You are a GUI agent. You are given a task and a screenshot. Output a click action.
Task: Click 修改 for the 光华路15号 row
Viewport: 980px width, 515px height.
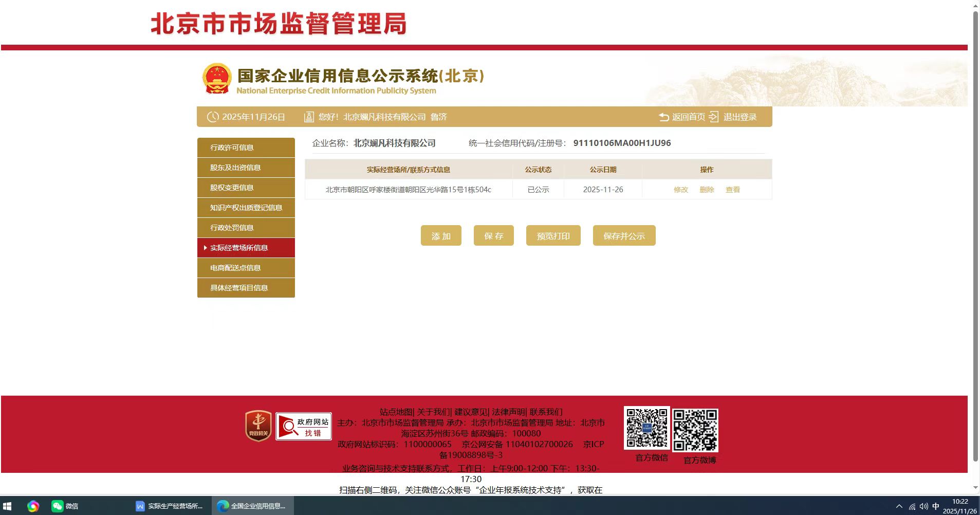tap(681, 190)
